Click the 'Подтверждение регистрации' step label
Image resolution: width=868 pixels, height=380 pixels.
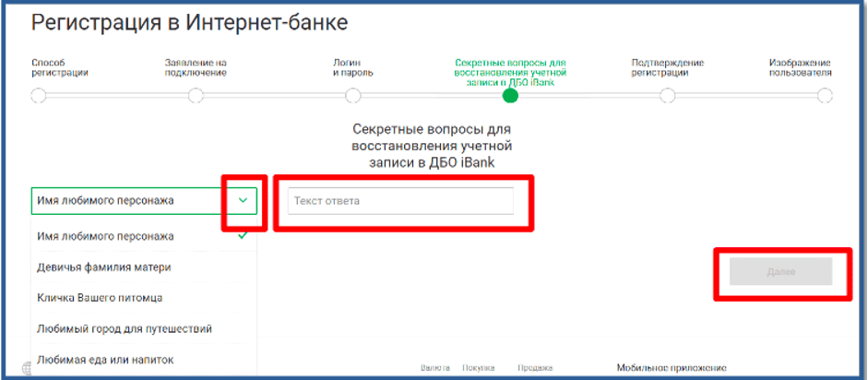668,67
